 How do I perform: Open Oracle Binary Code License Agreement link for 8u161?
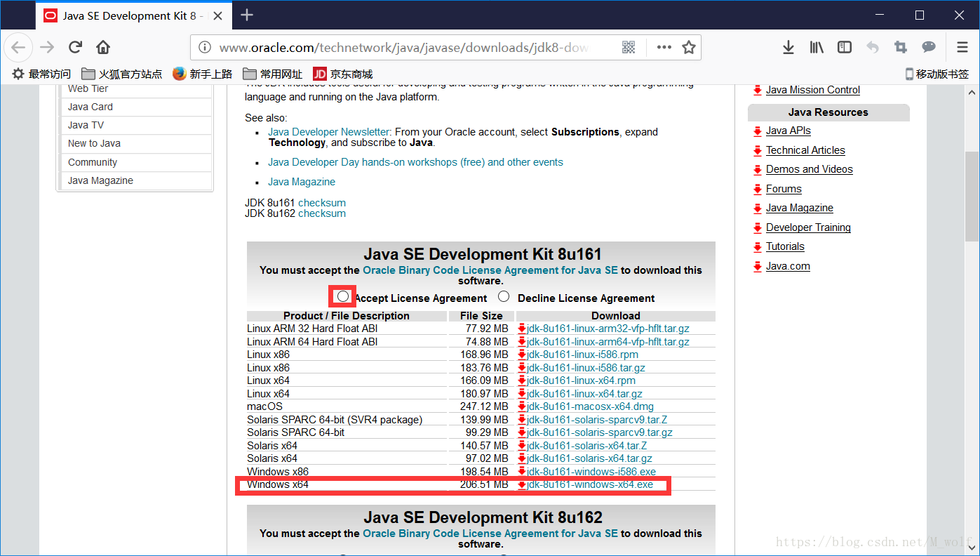click(x=490, y=270)
